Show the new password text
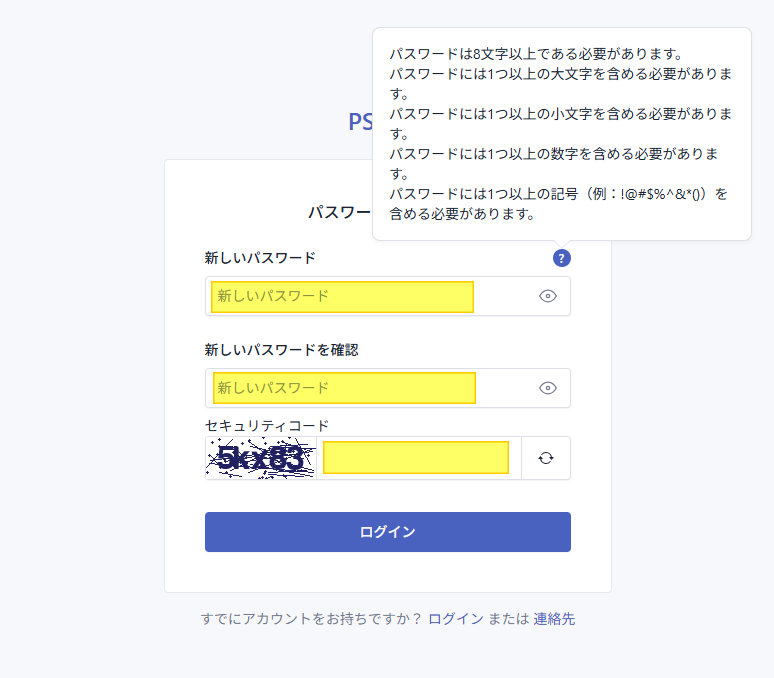Screen dimensions: 774x678 (547, 296)
